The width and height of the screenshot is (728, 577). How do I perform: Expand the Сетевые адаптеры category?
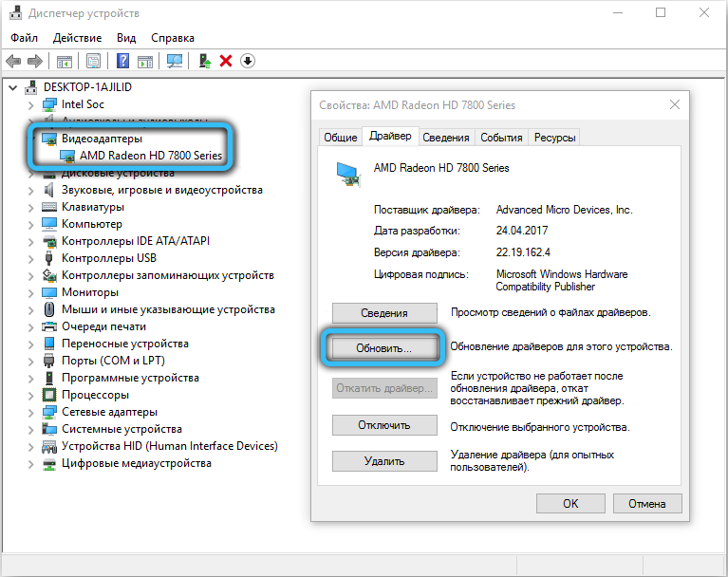click(30, 413)
